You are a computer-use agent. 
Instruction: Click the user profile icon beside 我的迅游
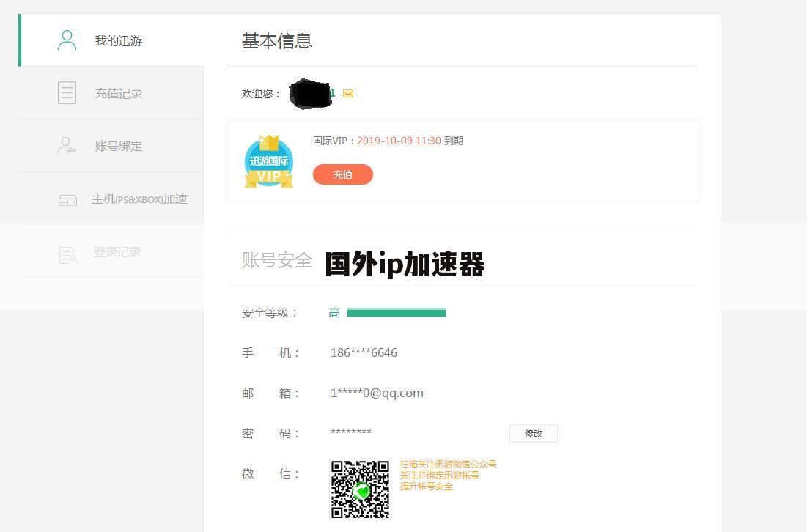coord(67,40)
